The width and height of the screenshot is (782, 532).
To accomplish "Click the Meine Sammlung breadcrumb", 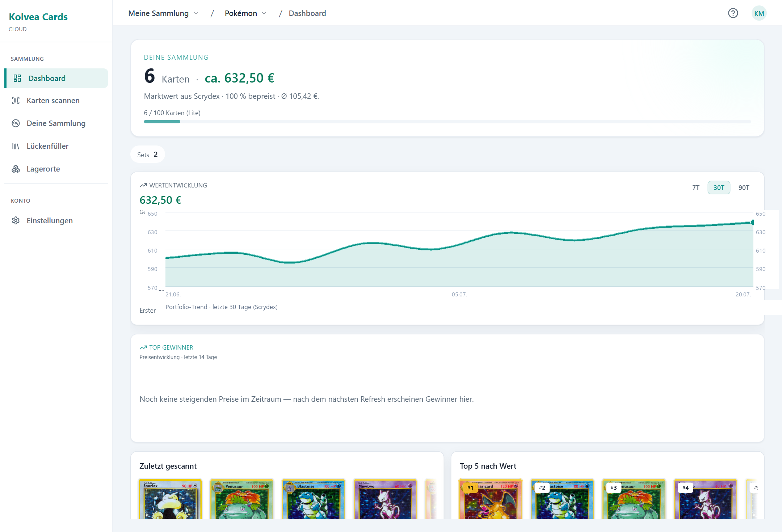I will click(x=159, y=13).
